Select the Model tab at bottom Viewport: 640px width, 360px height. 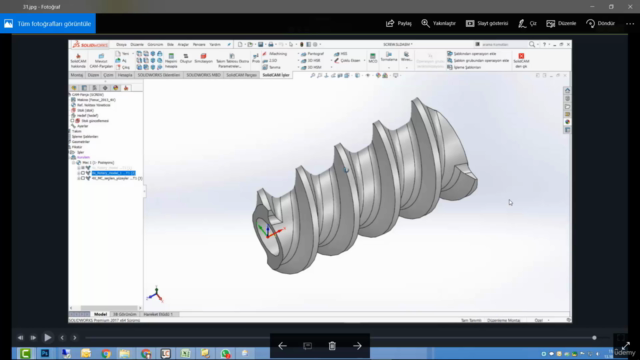[x=100, y=314]
